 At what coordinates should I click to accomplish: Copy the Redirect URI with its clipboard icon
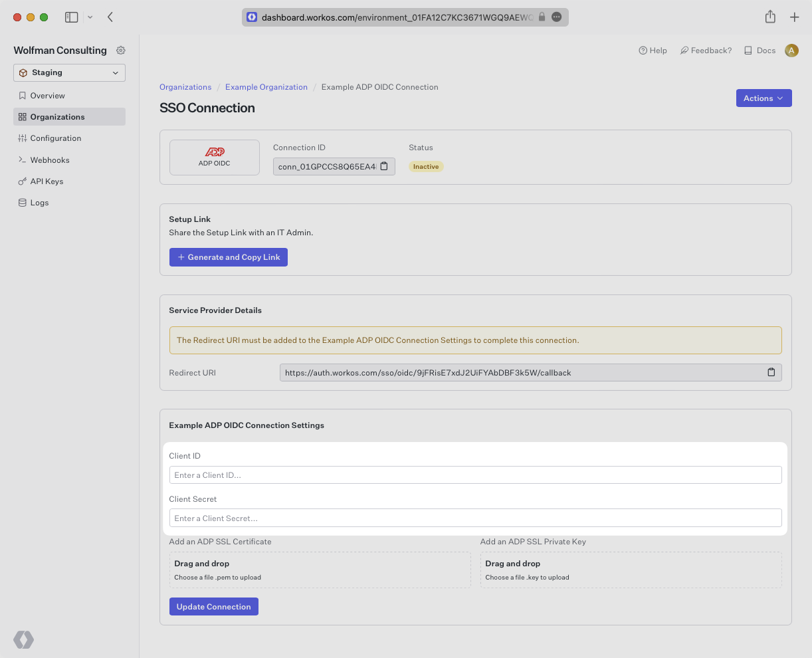771,372
